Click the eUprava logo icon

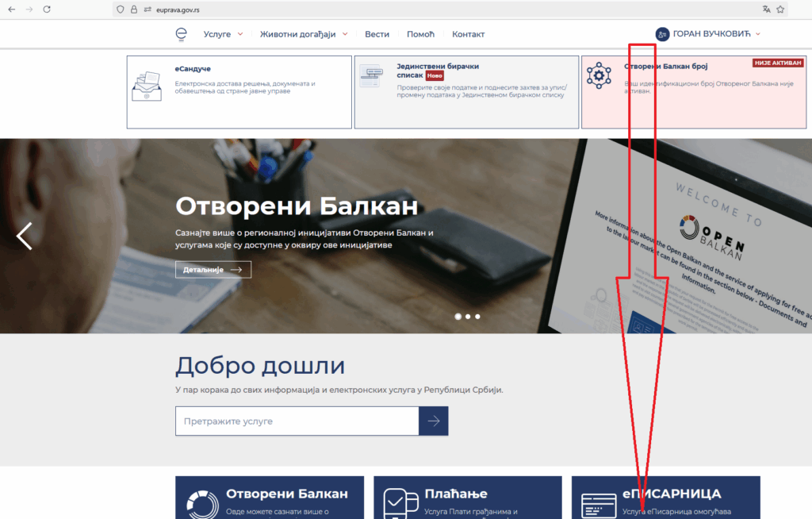tap(181, 34)
